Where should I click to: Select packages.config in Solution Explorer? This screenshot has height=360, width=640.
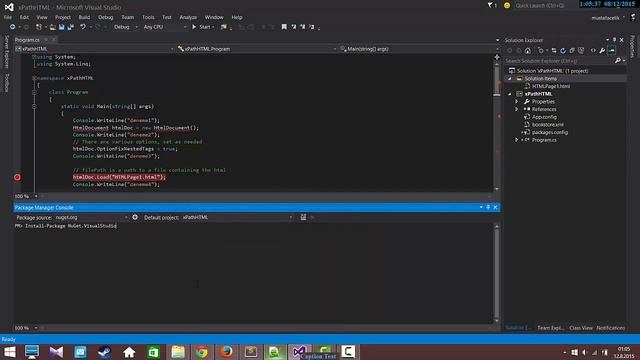(x=549, y=132)
